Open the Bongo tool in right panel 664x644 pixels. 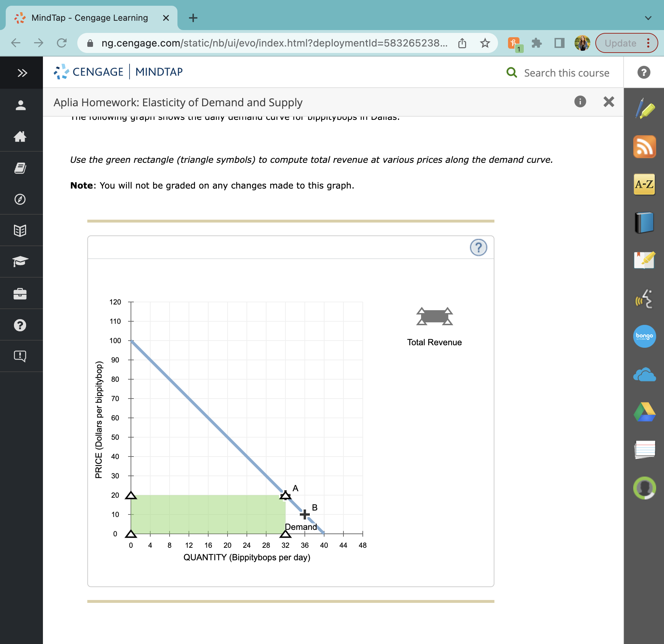click(645, 336)
